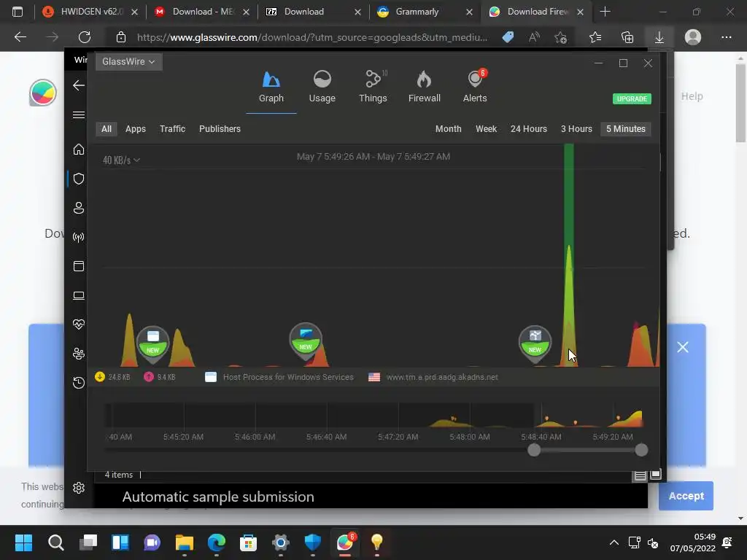
Task: Refresh the current page in Edge
Action: coord(85,37)
